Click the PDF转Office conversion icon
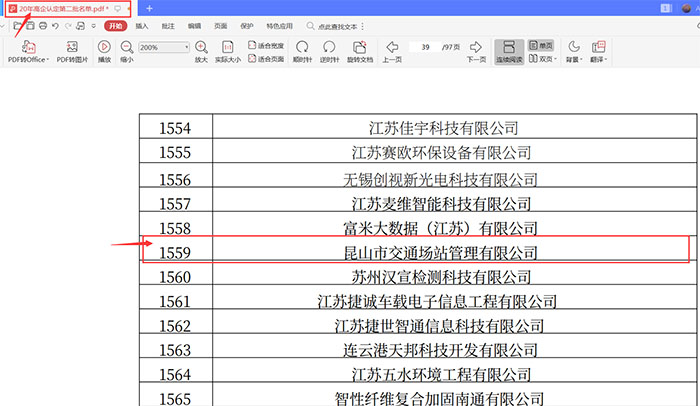 28,47
